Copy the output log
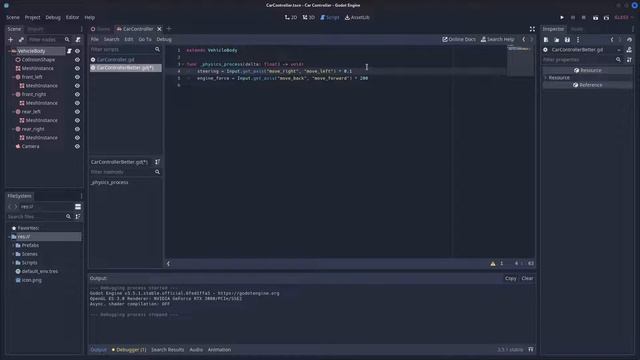640x360 pixels. (511, 278)
